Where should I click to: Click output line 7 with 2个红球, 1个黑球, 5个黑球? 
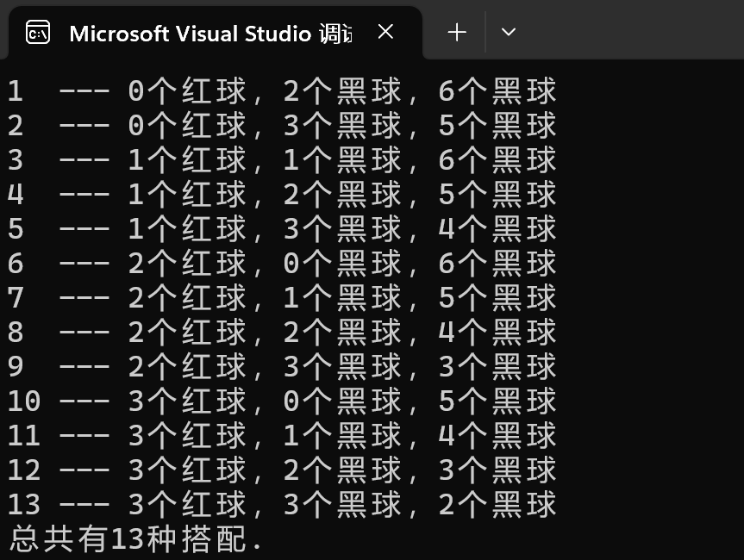pyautogui.click(x=282, y=297)
